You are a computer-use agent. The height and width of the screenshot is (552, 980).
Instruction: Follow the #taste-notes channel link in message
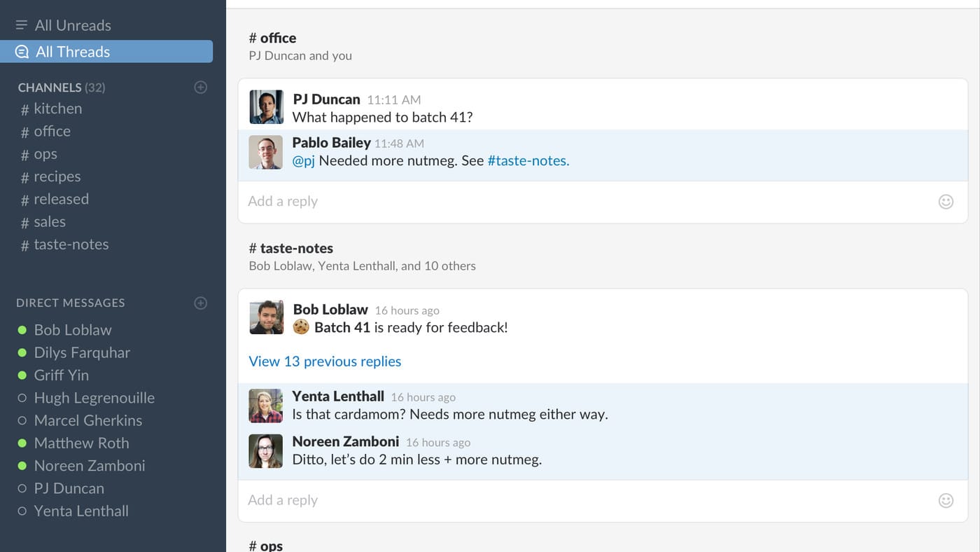click(x=528, y=160)
